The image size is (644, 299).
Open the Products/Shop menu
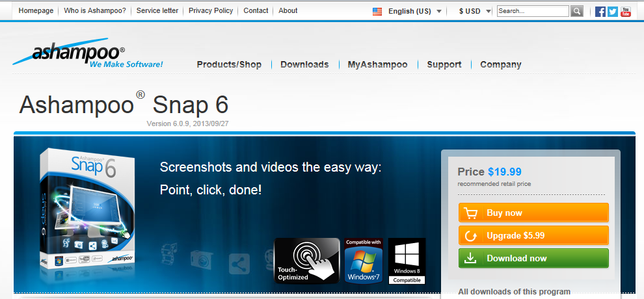coord(229,64)
